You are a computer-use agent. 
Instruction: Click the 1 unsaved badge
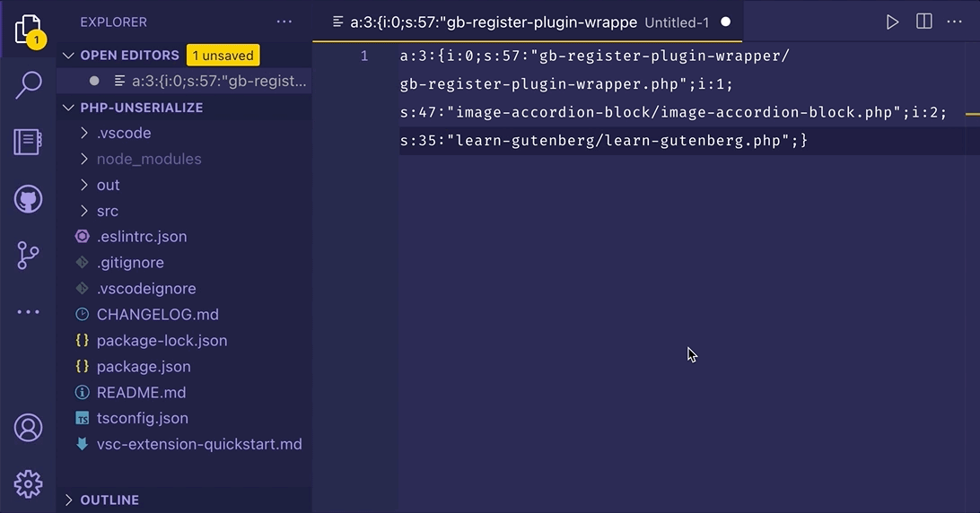[x=223, y=56]
